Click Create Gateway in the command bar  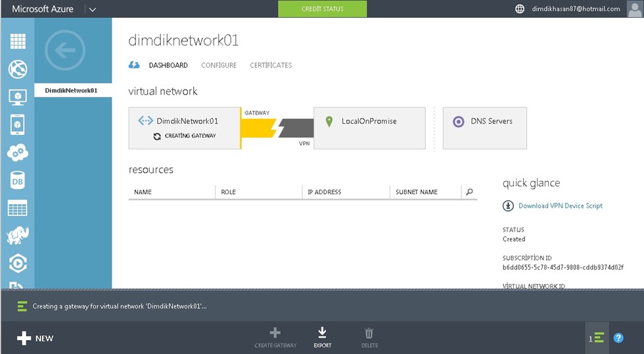(x=275, y=338)
